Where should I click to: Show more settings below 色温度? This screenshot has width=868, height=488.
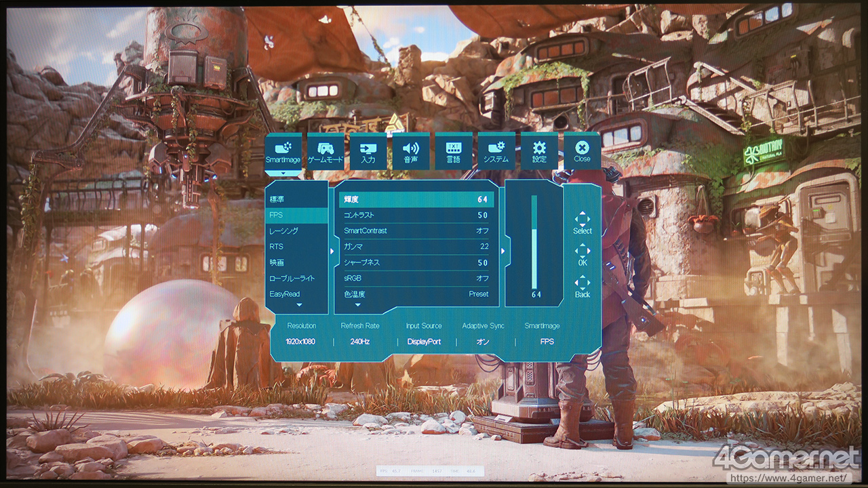click(357, 306)
